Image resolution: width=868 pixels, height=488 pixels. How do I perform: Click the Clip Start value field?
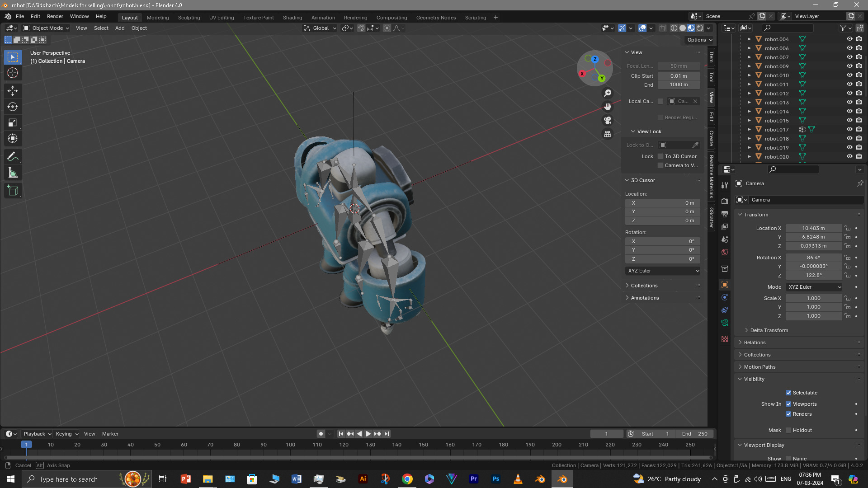[679, 76]
